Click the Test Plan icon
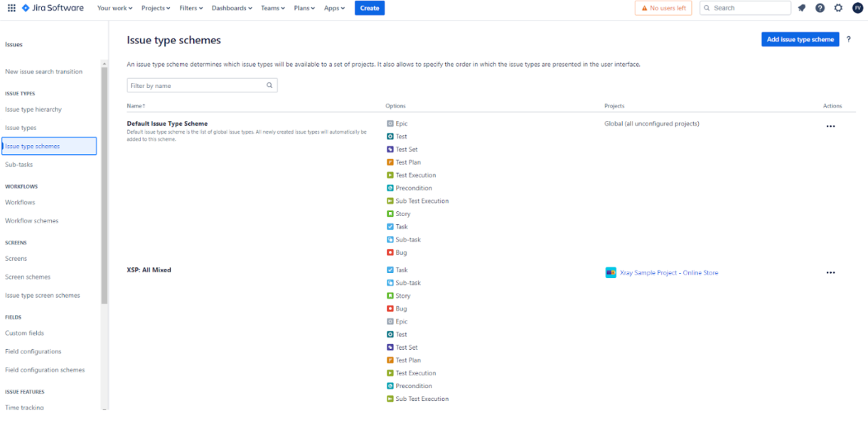Screen dimensions: 868x428 389,162
